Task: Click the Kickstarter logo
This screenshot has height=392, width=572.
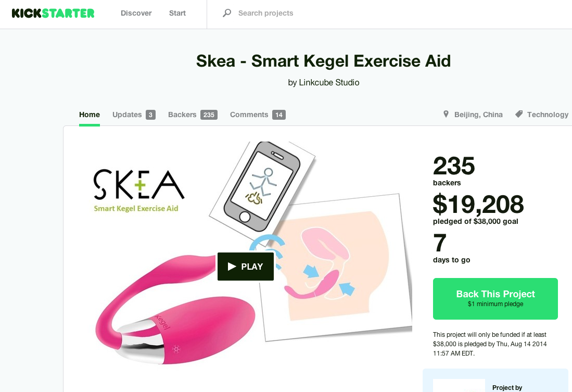Action: click(x=53, y=13)
